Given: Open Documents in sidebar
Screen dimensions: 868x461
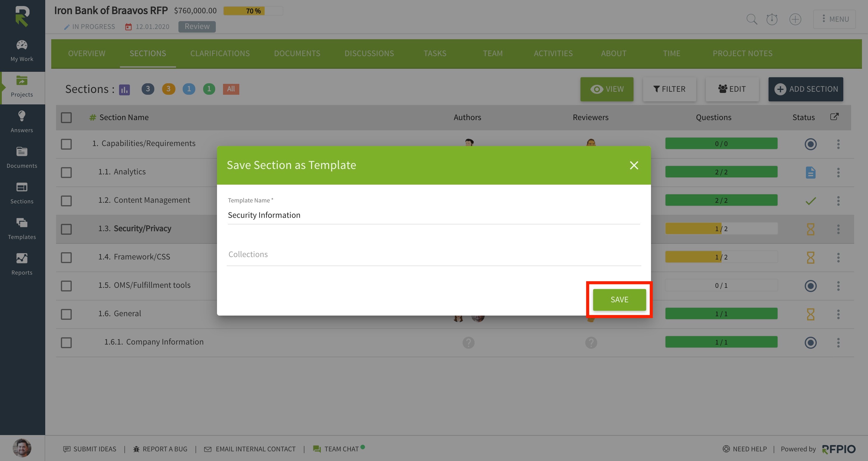Looking at the screenshot, I should coord(22,157).
